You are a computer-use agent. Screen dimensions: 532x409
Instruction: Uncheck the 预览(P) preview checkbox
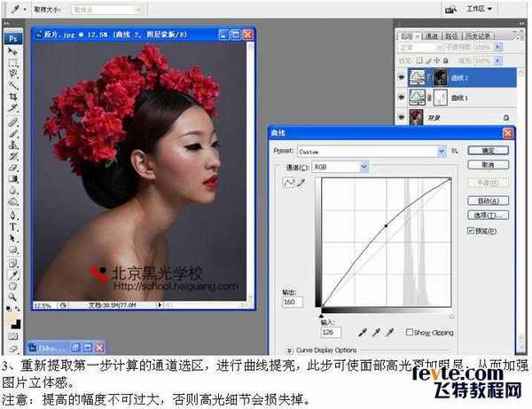471,231
